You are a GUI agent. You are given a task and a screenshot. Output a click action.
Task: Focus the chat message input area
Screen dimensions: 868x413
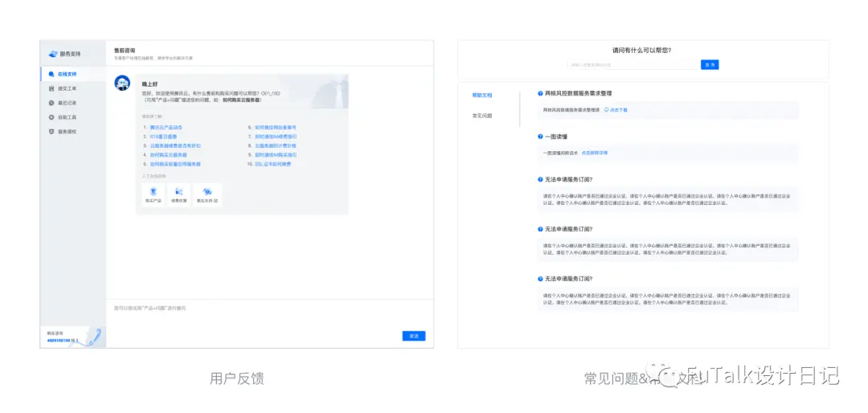click(269, 314)
